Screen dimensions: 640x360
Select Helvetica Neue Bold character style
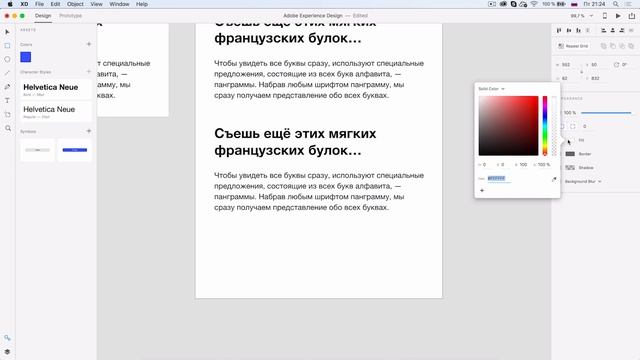click(x=56, y=89)
